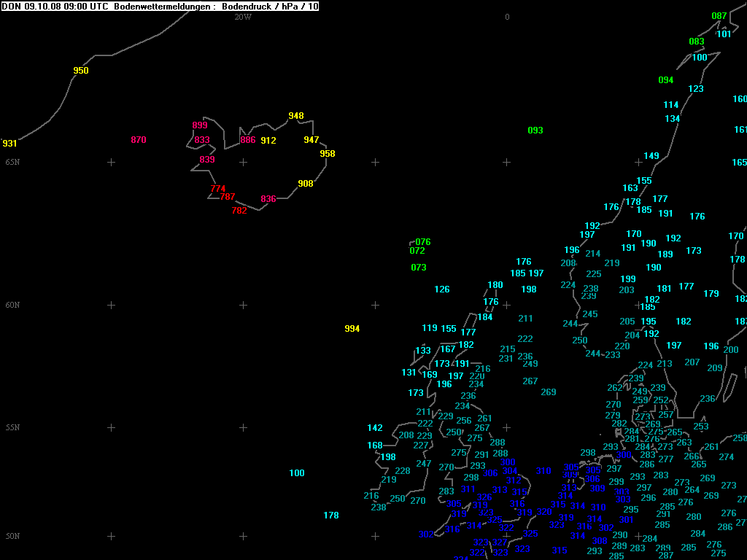
Task: Click the 65N latitude label
Action: pyautogui.click(x=12, y=162)
